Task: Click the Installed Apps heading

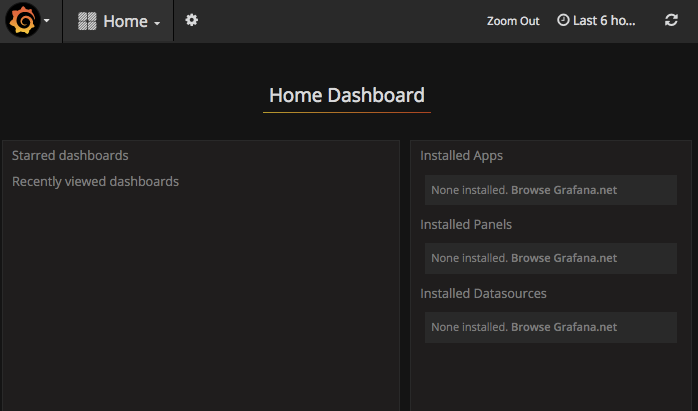Action: 461,156
